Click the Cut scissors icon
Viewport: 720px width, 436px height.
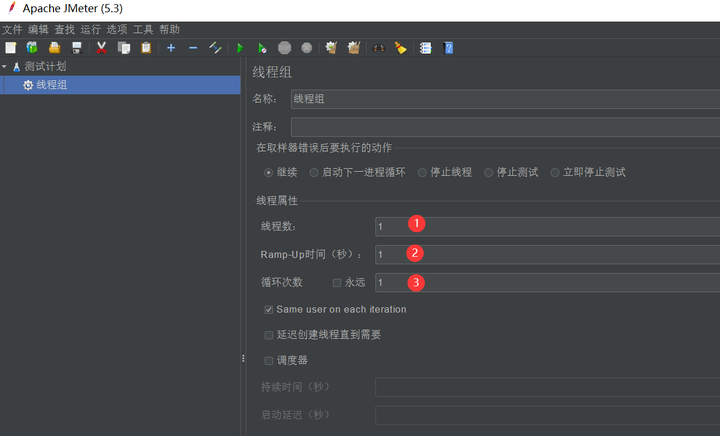101,48
